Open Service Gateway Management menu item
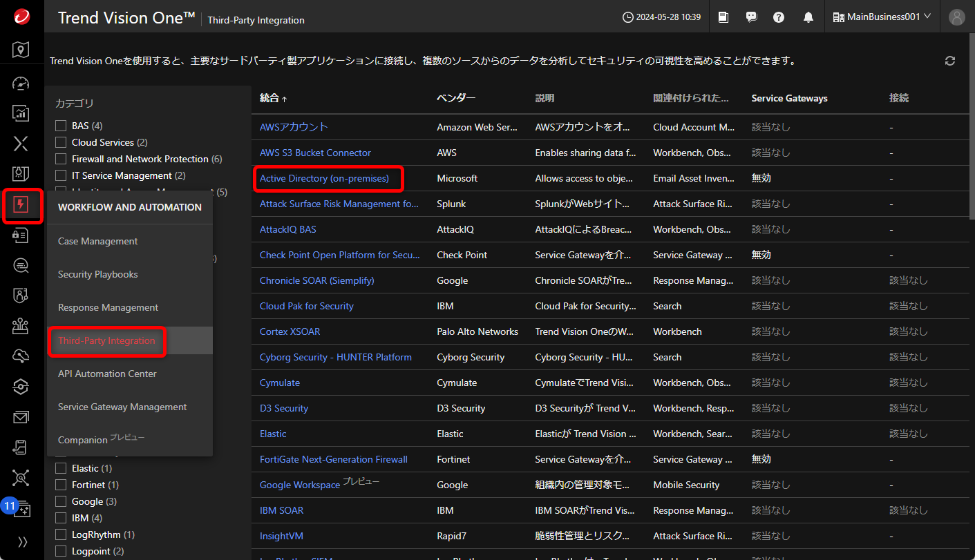Screen dimensions: 975x560 tap(122, 407)
